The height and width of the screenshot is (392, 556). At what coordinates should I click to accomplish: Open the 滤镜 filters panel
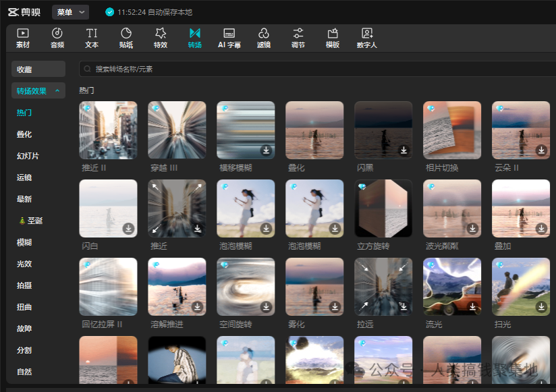(264, 38)
